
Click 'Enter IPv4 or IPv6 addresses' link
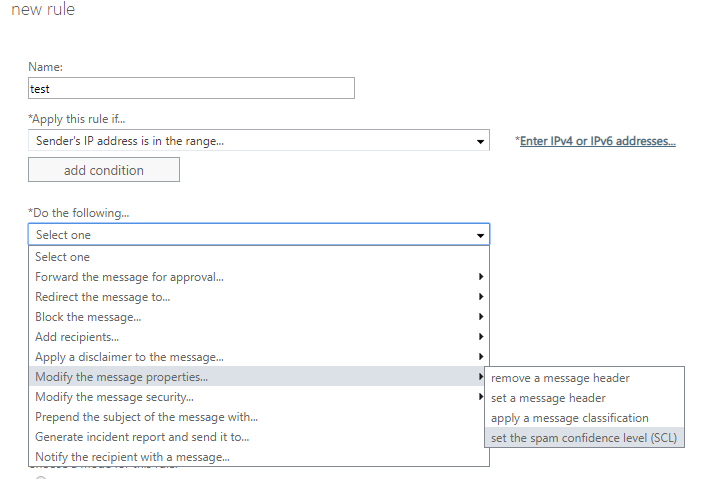click(597, 141)
